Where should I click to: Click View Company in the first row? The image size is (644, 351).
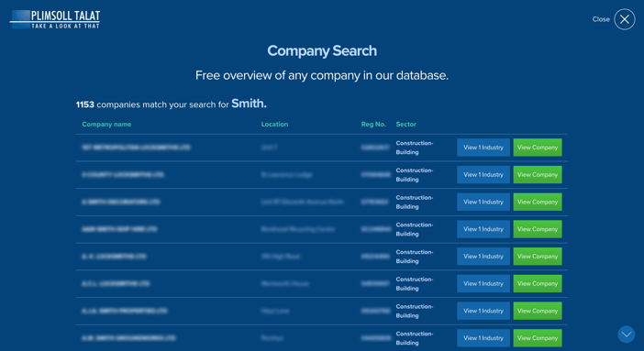point(538,148)
